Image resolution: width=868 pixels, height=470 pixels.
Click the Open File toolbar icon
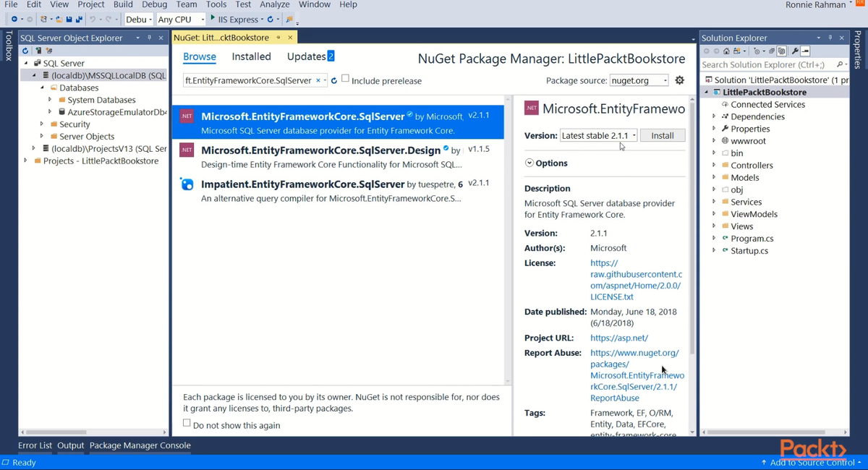click(x=59, y=20)
